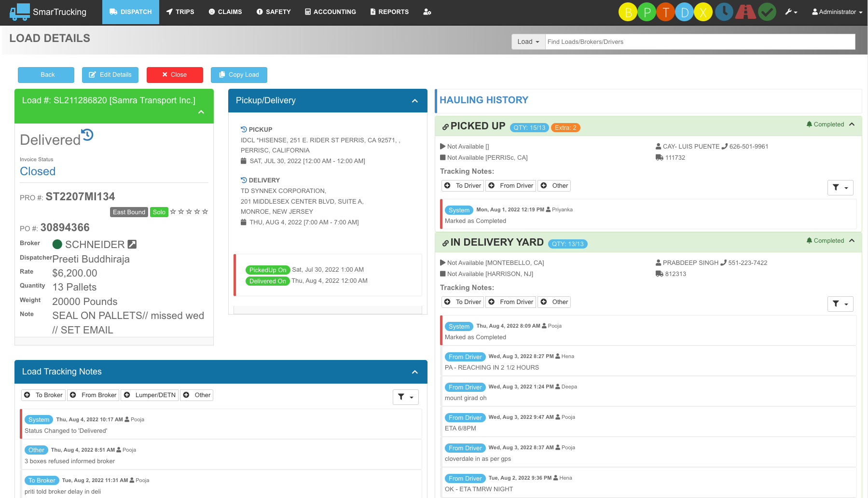Click the orange T circle icon
This screenshot has width=868, height=498.
(x=665, y=13)
